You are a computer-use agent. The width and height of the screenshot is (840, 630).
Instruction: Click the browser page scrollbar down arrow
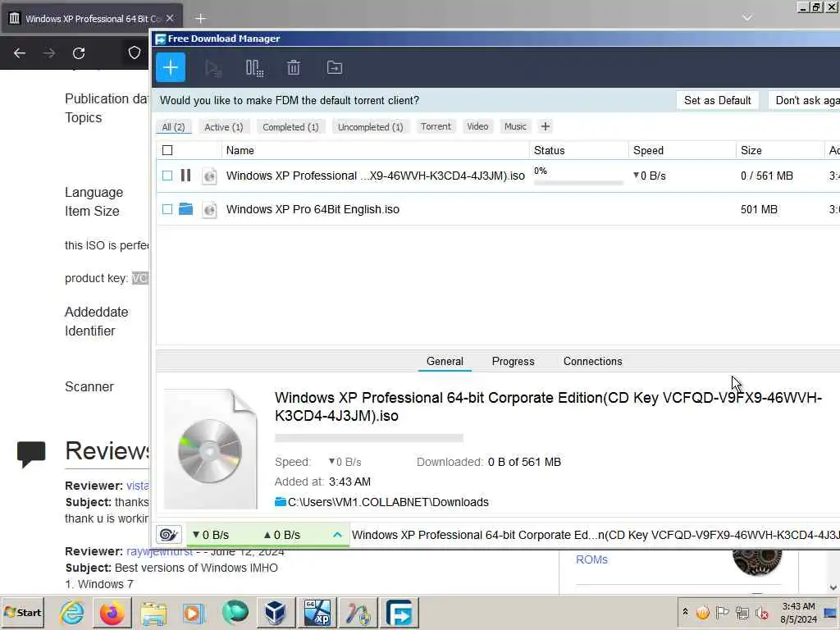point(833,587)
